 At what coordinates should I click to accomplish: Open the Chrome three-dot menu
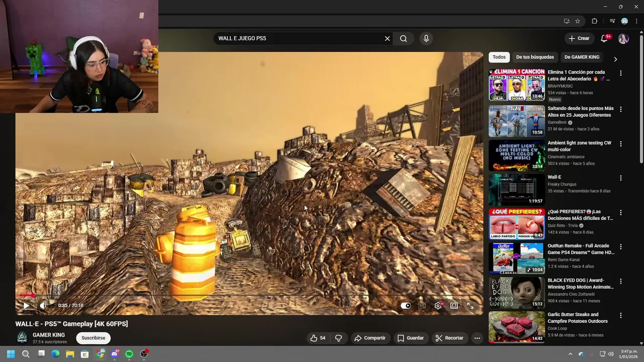[636, 21]
